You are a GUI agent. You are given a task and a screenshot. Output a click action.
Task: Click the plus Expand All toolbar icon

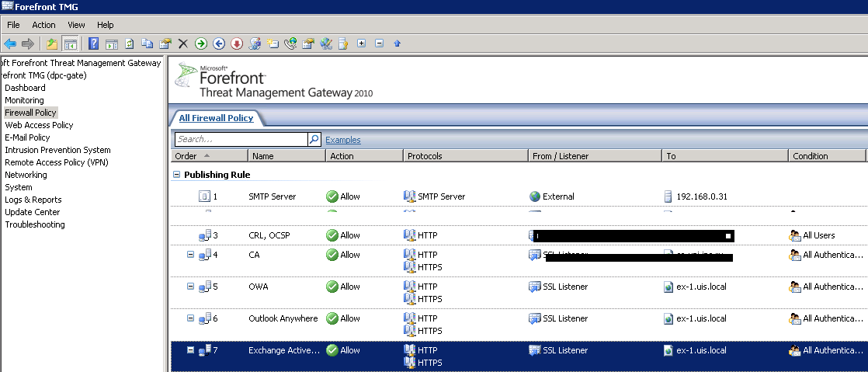[x=362, y=43]
